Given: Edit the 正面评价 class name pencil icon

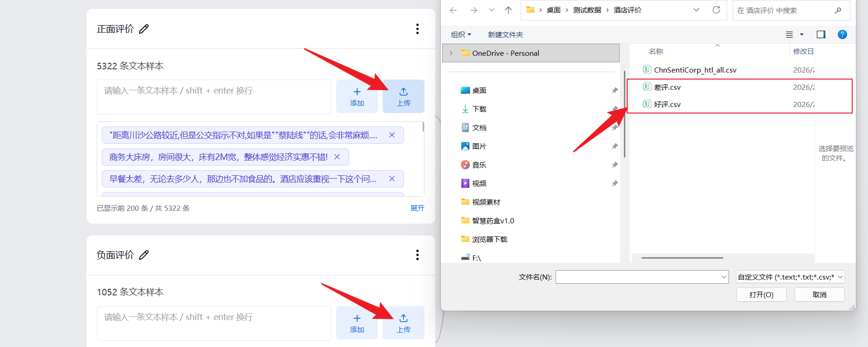Looking at the screenshot, I should click(x=144, y=29).
